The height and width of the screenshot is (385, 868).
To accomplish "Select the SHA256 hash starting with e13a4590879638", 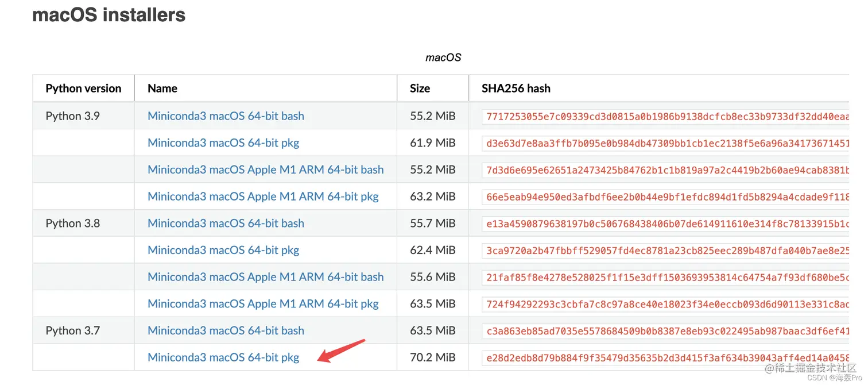I will click(667, 224).
